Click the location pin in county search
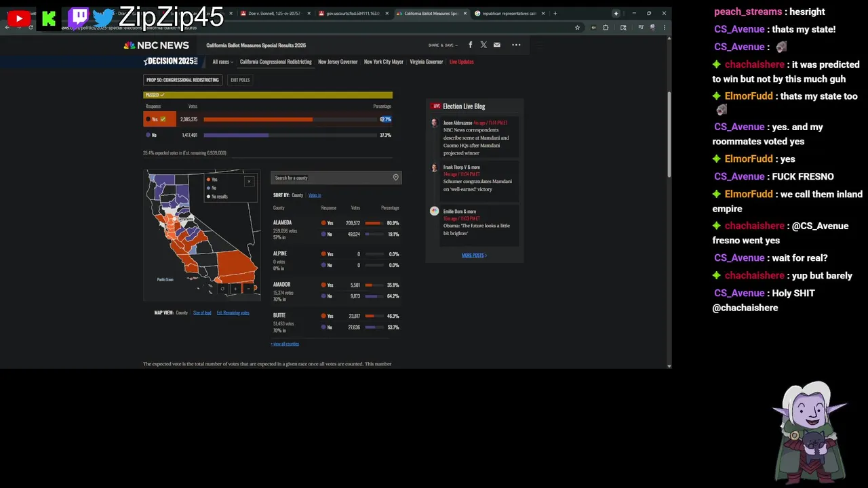Viewport: 868px width, 488px height. (x=395, y=178)
